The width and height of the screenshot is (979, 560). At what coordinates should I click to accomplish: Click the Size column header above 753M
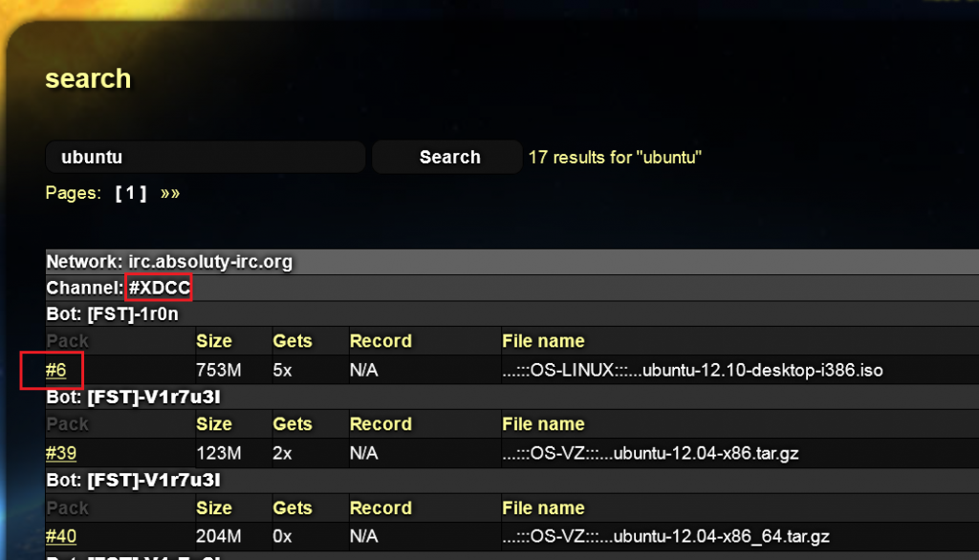pyautogui.click(x=213, y=341)
